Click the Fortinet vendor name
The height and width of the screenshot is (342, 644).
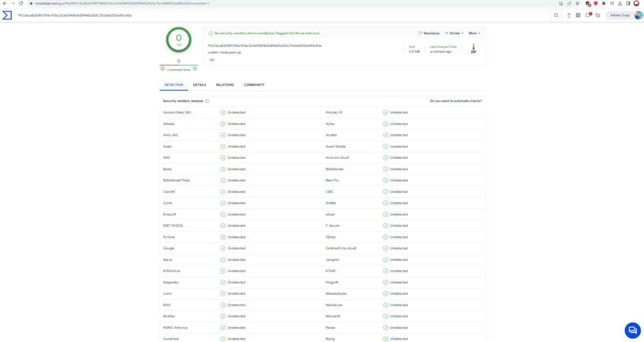(x=169, y=237)
